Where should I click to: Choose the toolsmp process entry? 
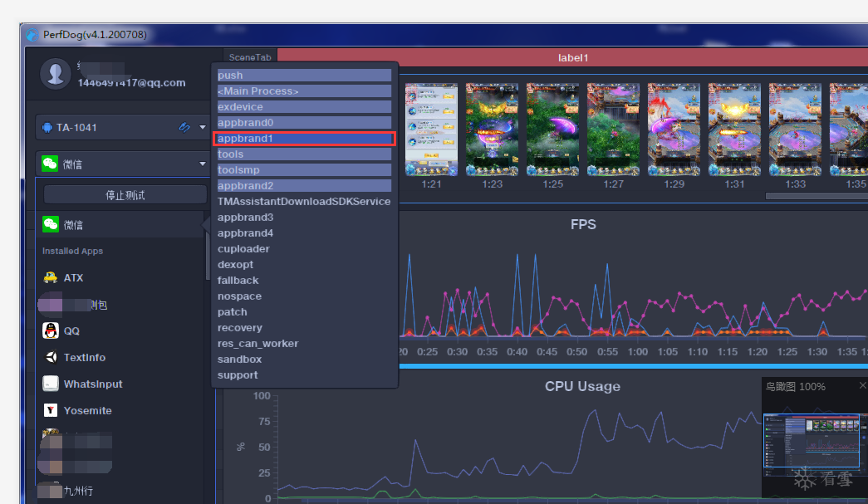pos(305,170)
